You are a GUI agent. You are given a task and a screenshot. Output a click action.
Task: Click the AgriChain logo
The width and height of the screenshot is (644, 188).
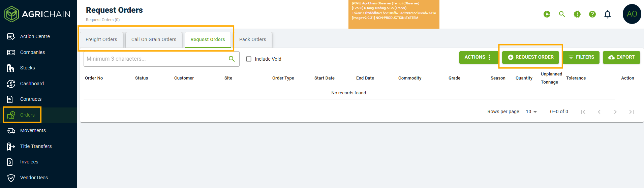(x=37, y=14)
